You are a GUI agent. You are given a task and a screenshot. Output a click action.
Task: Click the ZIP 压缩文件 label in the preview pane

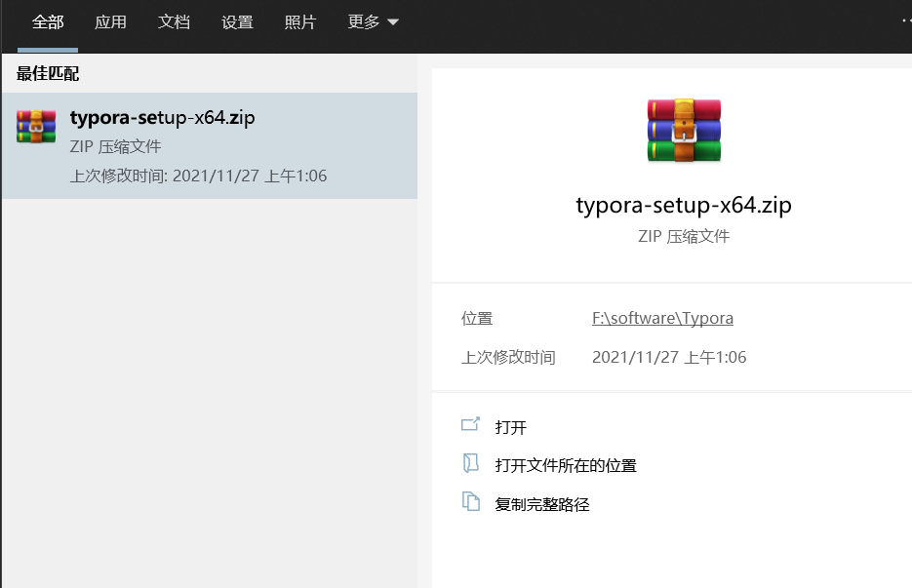[x=684, y=237]
